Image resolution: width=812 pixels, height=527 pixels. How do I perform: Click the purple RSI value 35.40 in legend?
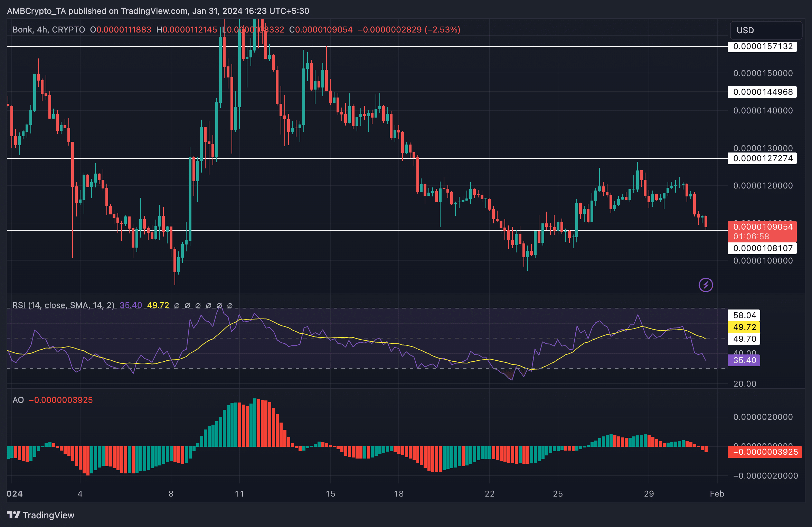tap(131, 305)
